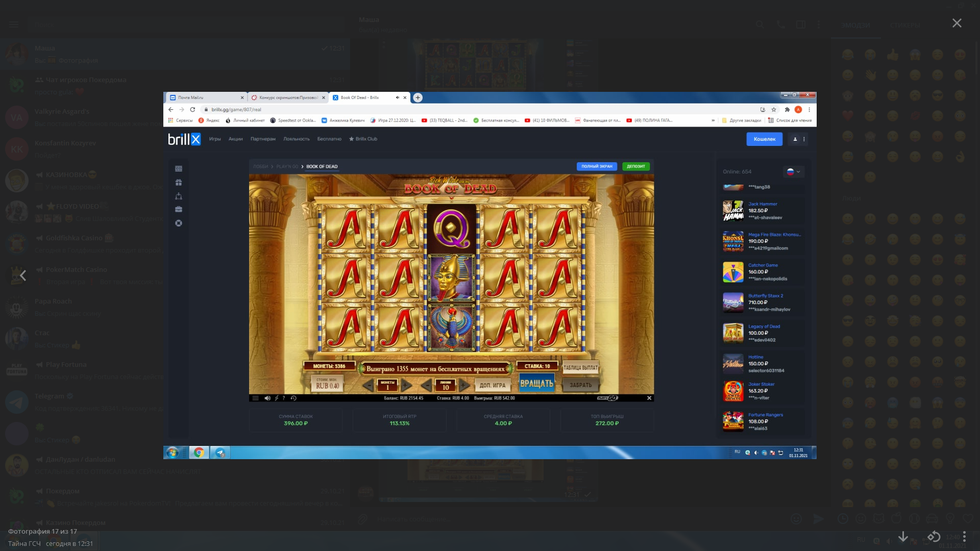Viewport: 980px width, 551px height.
Task: Mute the game sound with the speaker icon
Action: pos(267,398)
